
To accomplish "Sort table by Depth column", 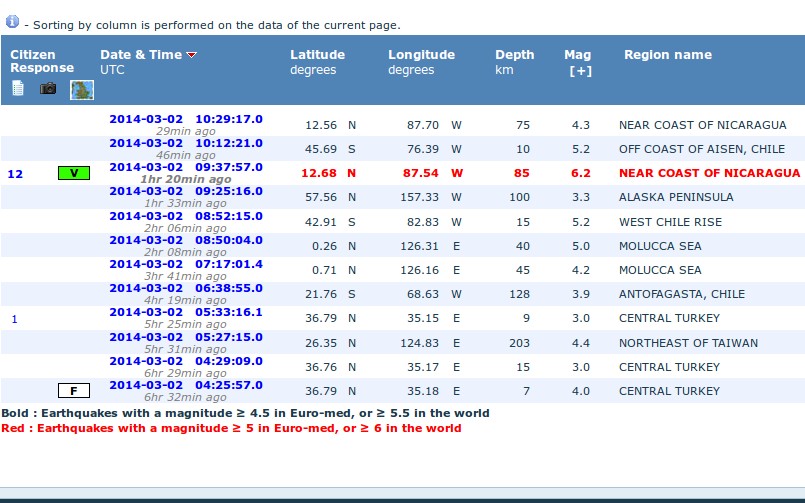I will pos(514,55).
